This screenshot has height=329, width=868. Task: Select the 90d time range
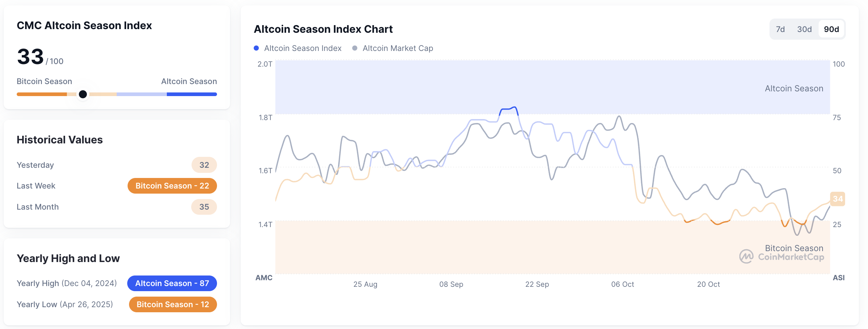[831, 29]
